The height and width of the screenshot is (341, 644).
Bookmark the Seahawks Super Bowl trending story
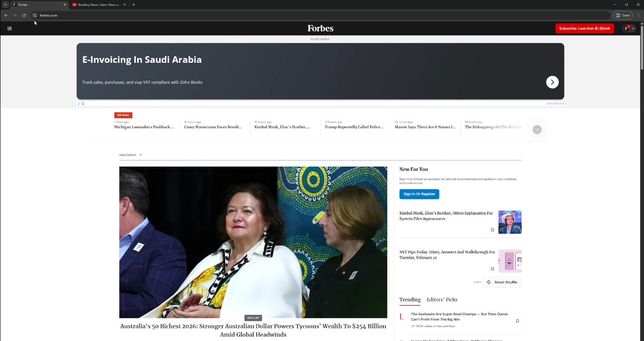pyautogui.click(x=517, y=321)
